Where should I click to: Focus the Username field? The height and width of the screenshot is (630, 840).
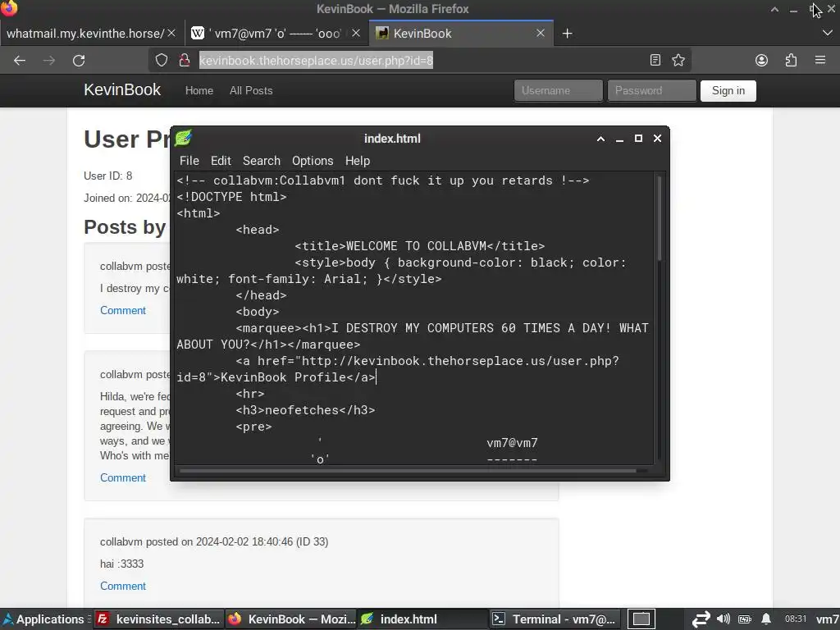[x=558, y=90]
